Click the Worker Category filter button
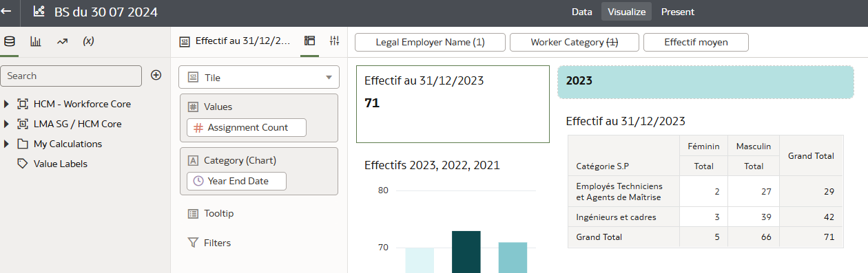This screenshot has height=273, width=868. click(575, 42)
